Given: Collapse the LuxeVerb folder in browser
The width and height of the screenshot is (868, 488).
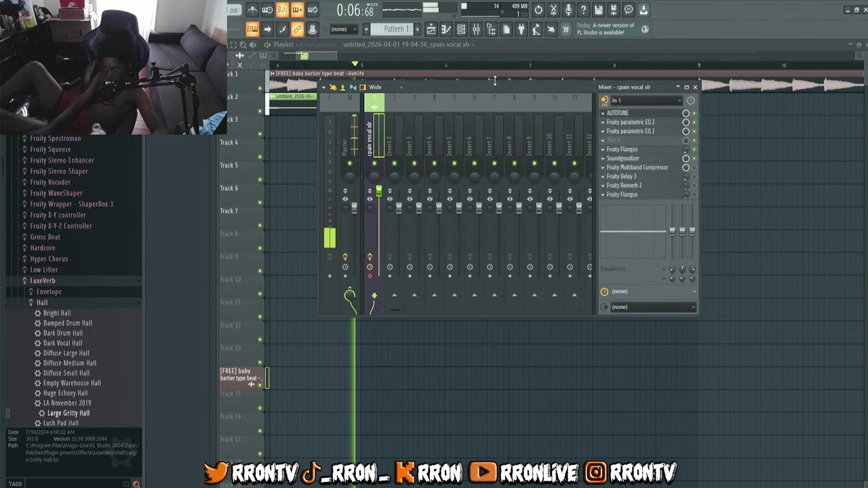Looking at the screenshot, I should click(x=43, y=281).
